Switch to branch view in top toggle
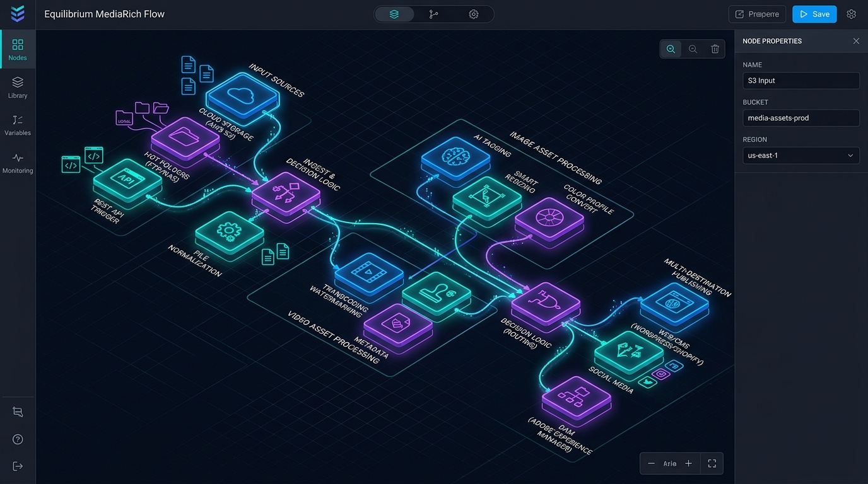Image resolution: width=868 pixels, height=484 pixels. tap(433, 14)
